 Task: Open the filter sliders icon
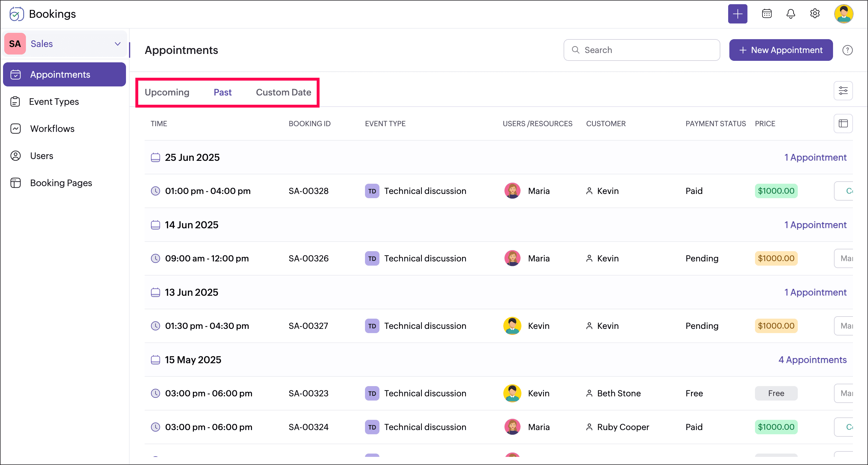point(843,91)
